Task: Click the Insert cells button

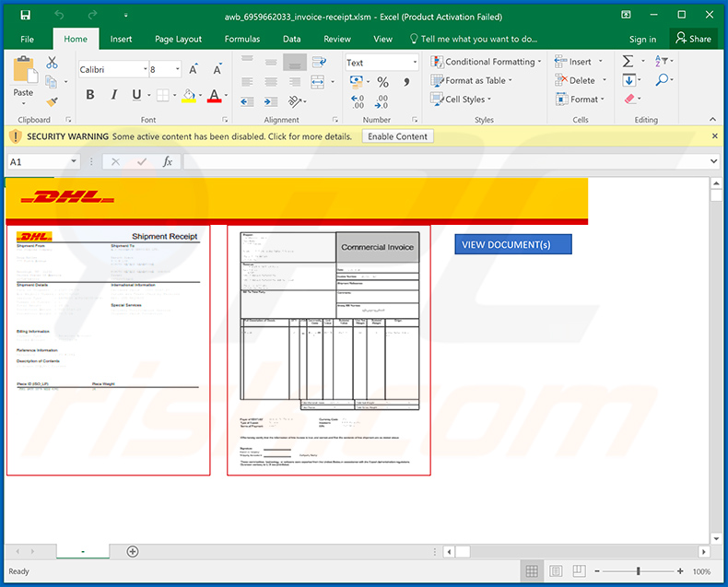Action: 574,62
